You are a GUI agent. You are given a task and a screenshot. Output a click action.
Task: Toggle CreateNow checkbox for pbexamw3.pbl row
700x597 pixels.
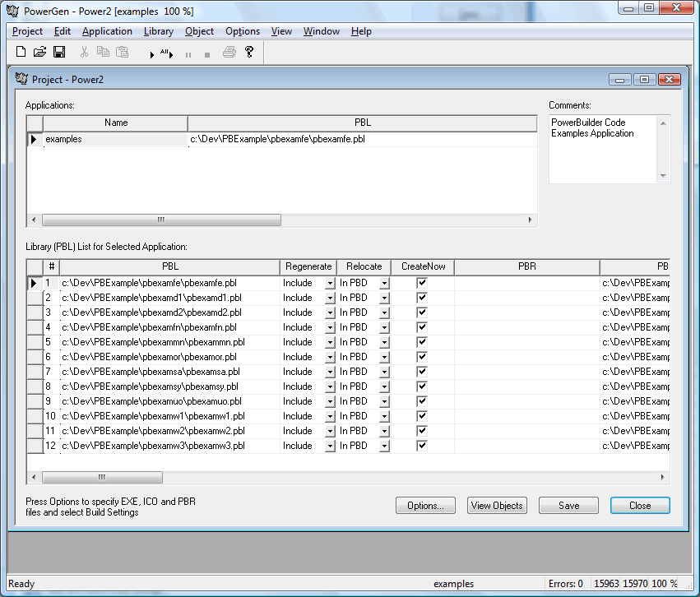(422, 446)
